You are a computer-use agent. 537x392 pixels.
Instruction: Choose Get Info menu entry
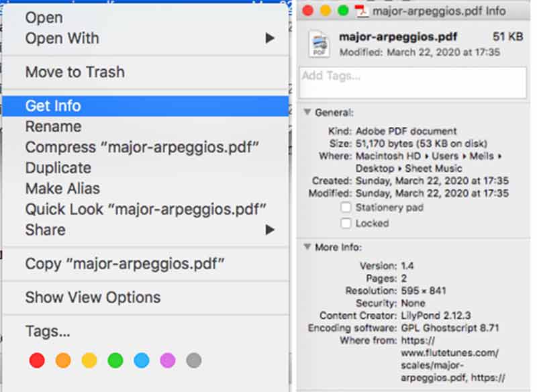click(146, 106)
